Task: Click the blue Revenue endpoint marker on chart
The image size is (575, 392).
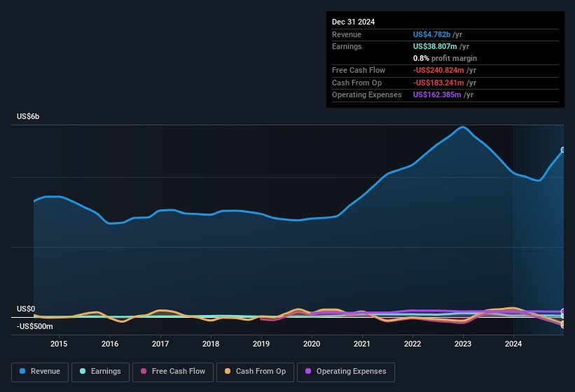Action: tap(562, 150)
